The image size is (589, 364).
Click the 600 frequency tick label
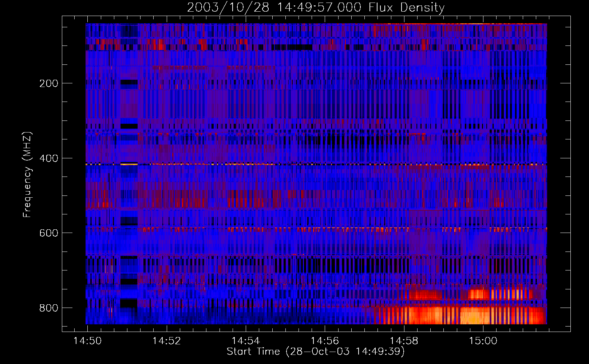pos(49,233)
